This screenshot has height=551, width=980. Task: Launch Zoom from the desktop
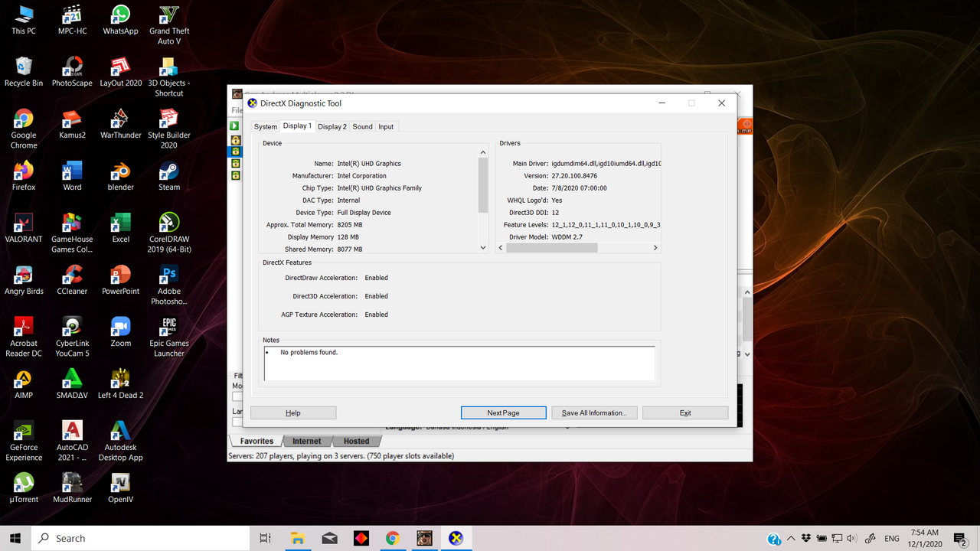(120, 332)
